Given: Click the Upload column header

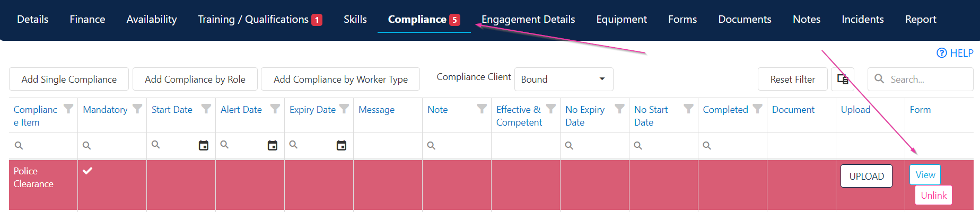Looking at the screenshot, I should [855, 110].
